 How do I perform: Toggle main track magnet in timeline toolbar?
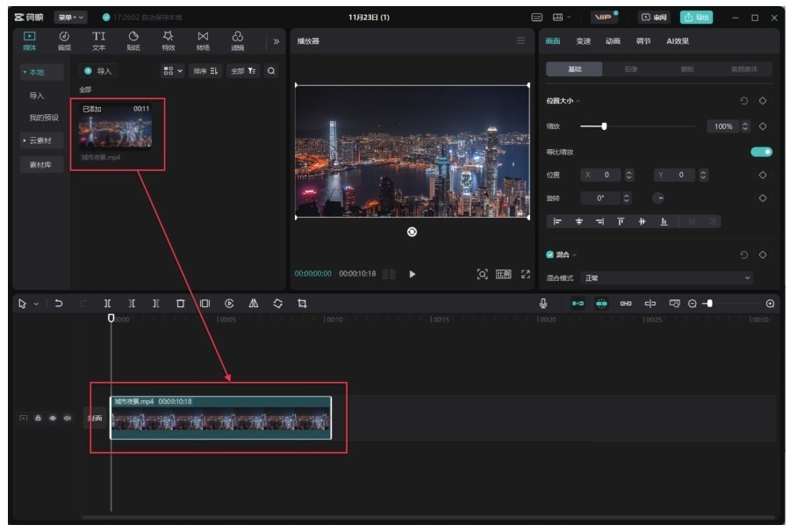click(x=577, y=304)
